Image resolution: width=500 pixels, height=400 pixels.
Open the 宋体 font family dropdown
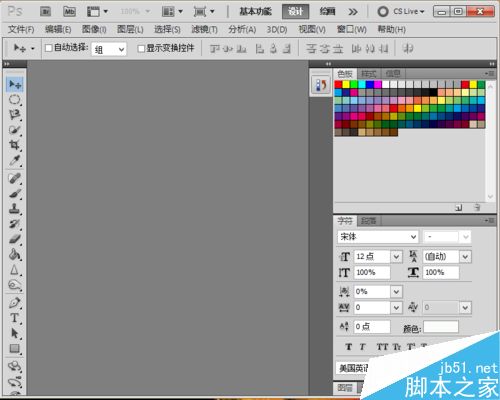pos(378,237)
